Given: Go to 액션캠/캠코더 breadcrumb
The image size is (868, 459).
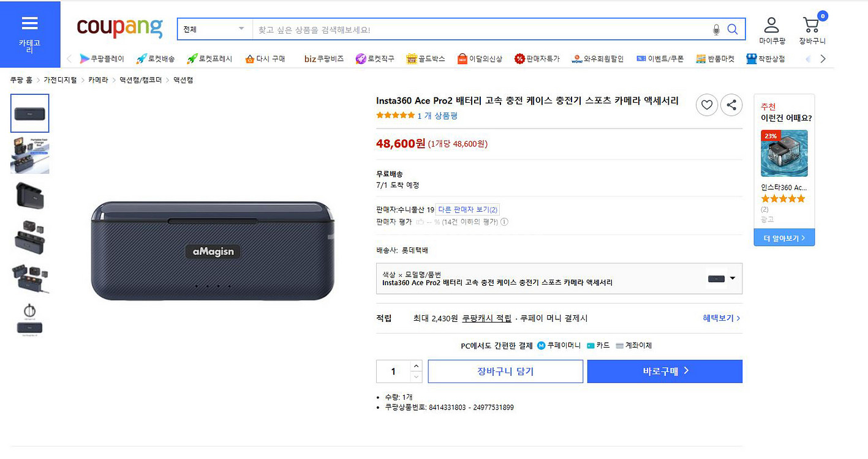Looking at the screenshot, I should click(141, 80).
